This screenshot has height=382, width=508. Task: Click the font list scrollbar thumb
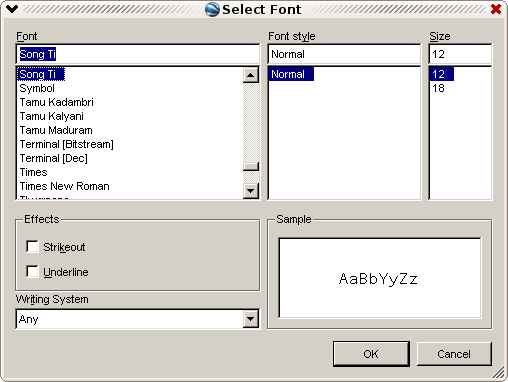point(251,166)
